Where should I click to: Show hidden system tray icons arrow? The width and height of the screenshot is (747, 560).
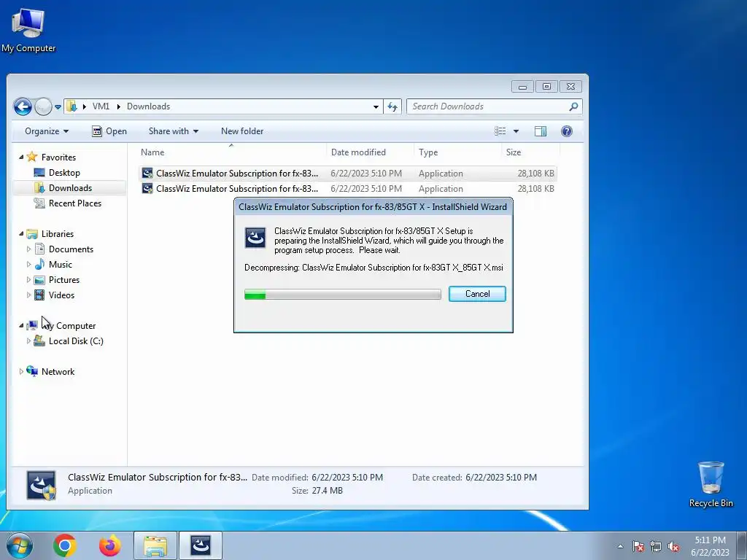(620, 547)
